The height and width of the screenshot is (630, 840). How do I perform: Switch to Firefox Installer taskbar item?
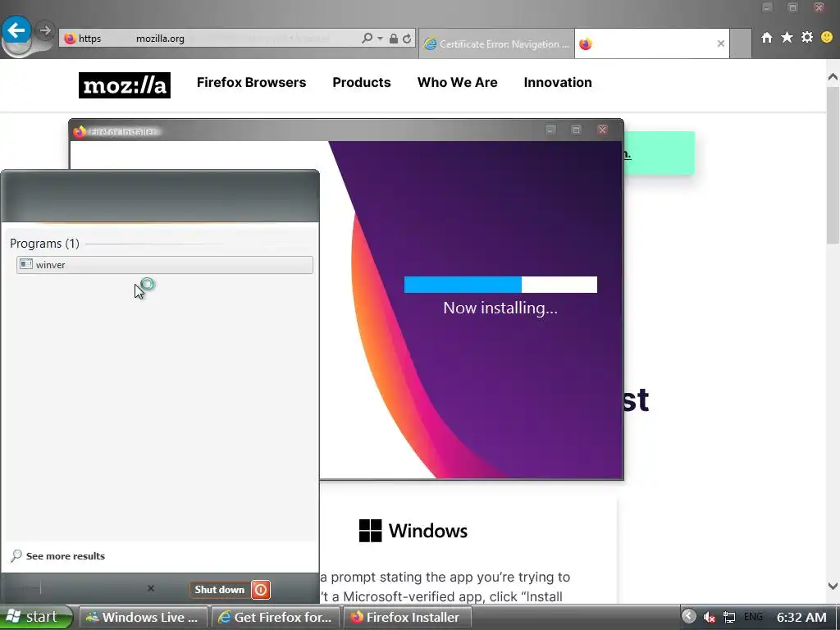point(407,617)
